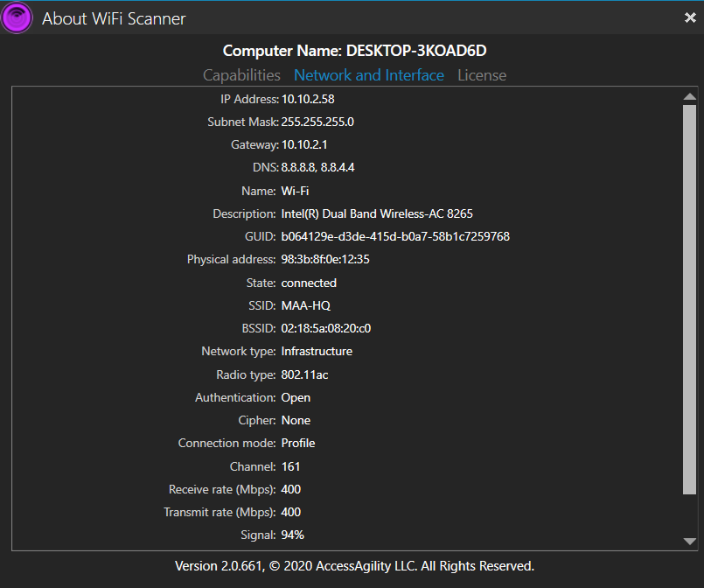Select the SSID value MAA-HQ
This screenshot has height=588, width=704.
click(x=306, y=306)
